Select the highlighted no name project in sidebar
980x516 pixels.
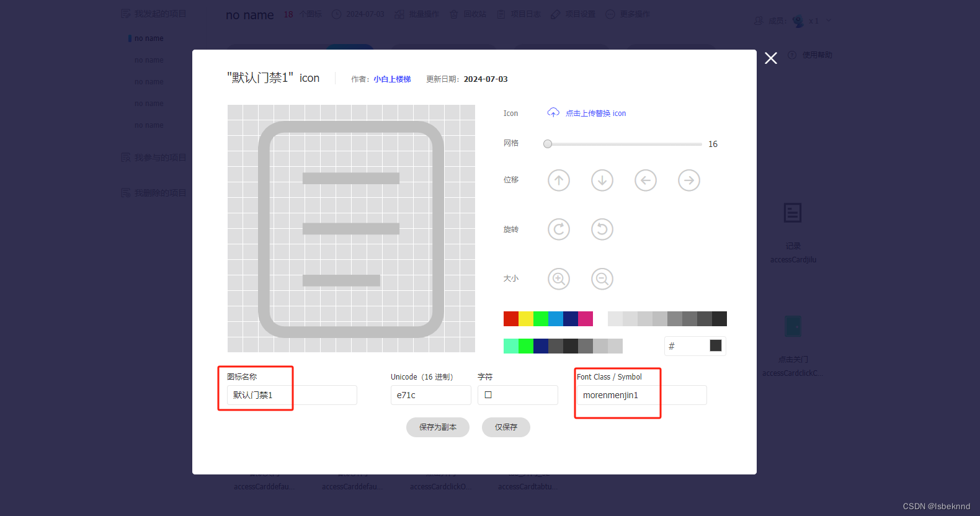(x=149, y=38)
